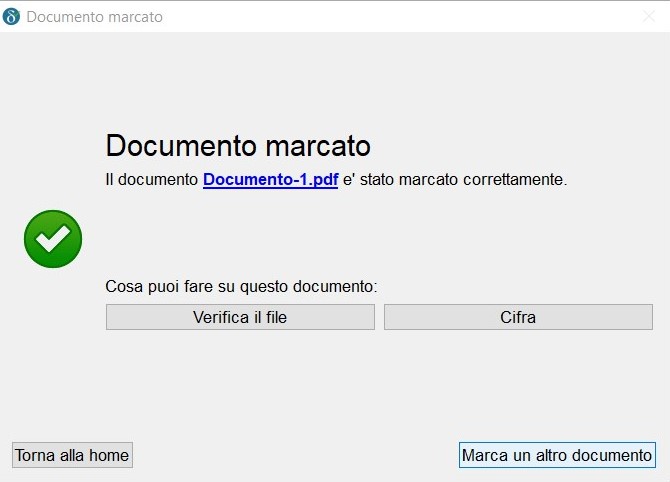
Task: Click the window title text Documento marcato
Action: pyautogui.click(x=94, y=17)
